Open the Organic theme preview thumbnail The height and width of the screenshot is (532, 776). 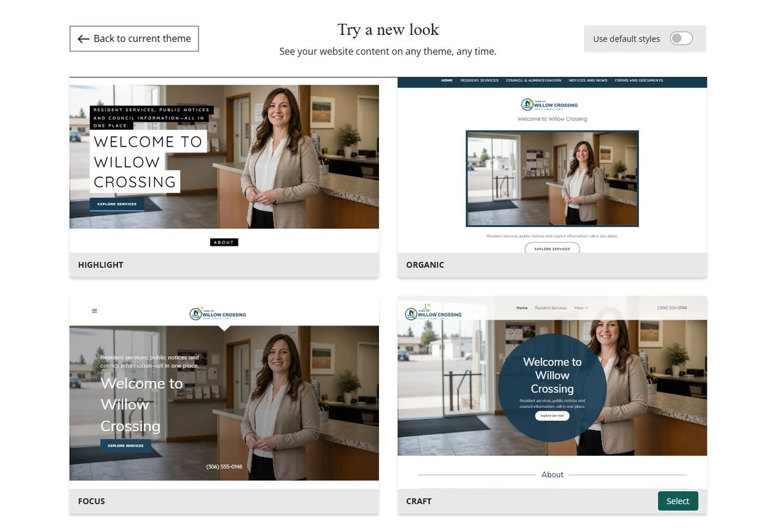[x=552, y=165]
